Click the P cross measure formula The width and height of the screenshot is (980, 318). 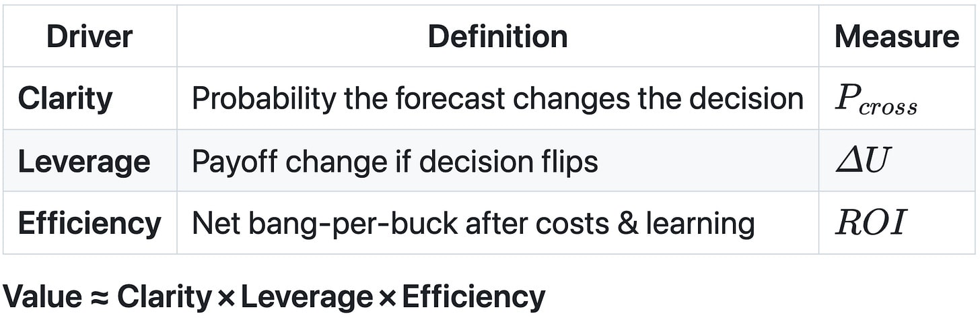[x=876, y=100]
